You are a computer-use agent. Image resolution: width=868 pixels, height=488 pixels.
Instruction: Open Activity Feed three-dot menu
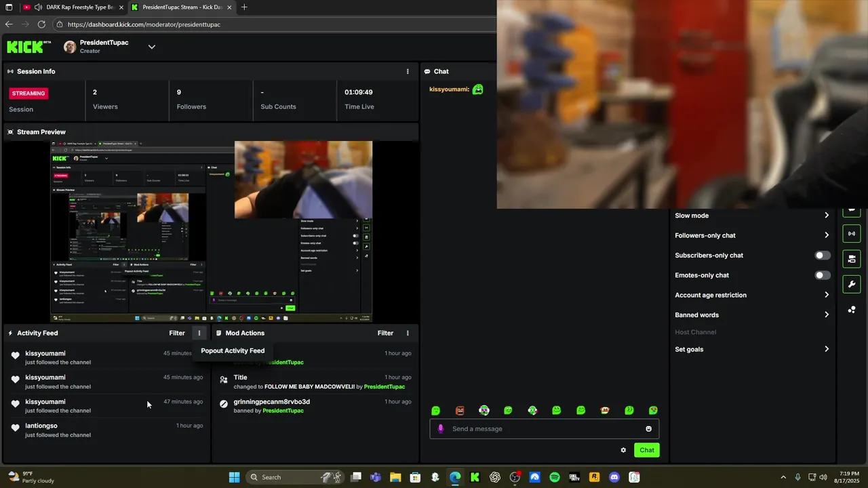coord(199,333)
